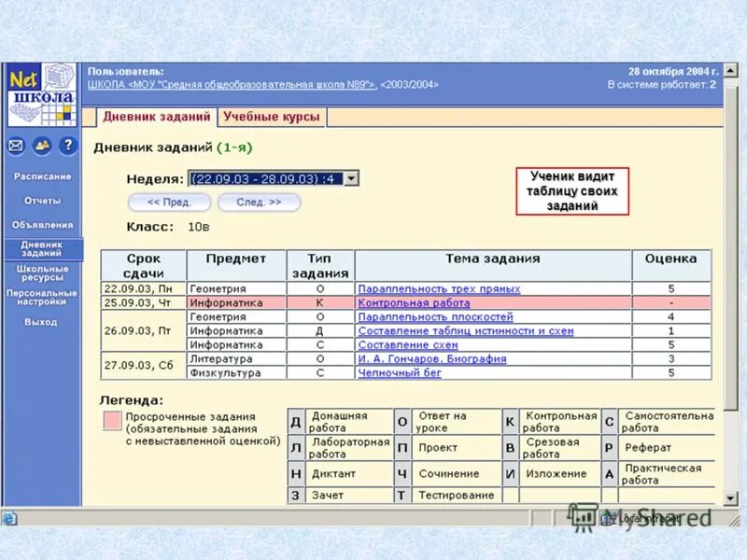Click the page scroll up arrow
This screenshot has height=560, width=747.
pyautogui.click(x=730, y=71)
